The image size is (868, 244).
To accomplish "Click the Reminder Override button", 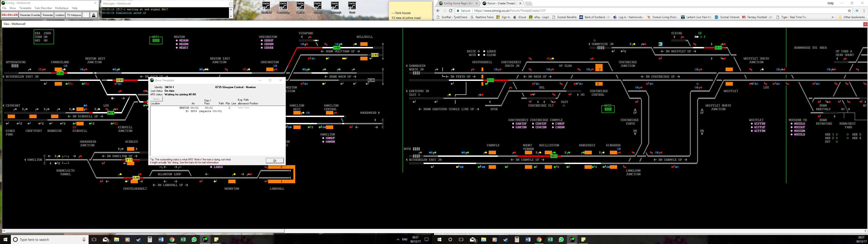I will pyautogui.click(x=30, y=15).
